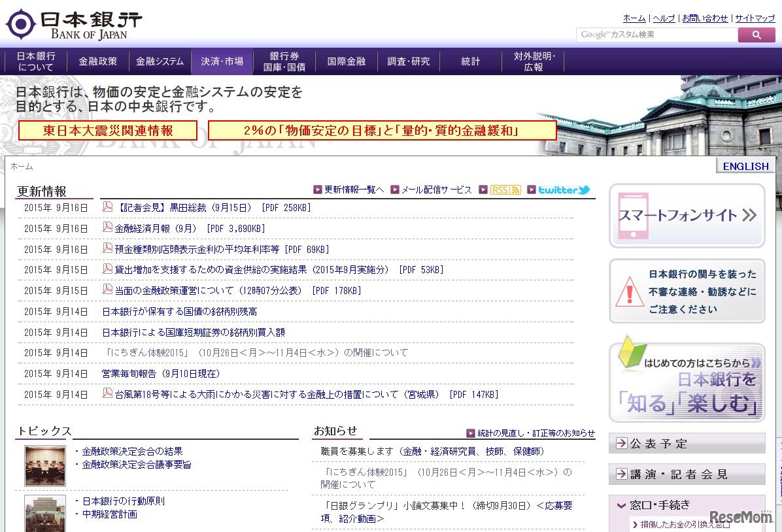Click the search magnifier icon

point(756,35)
